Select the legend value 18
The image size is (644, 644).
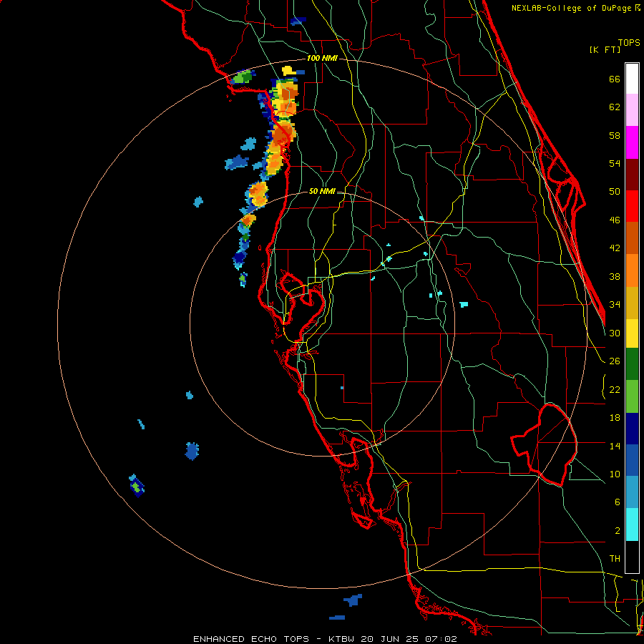[615, 418]
